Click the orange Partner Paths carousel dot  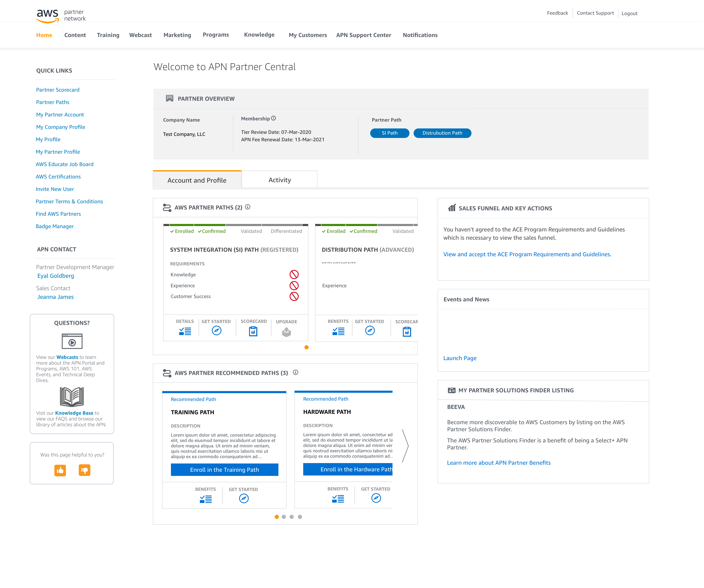click(306, 347)
